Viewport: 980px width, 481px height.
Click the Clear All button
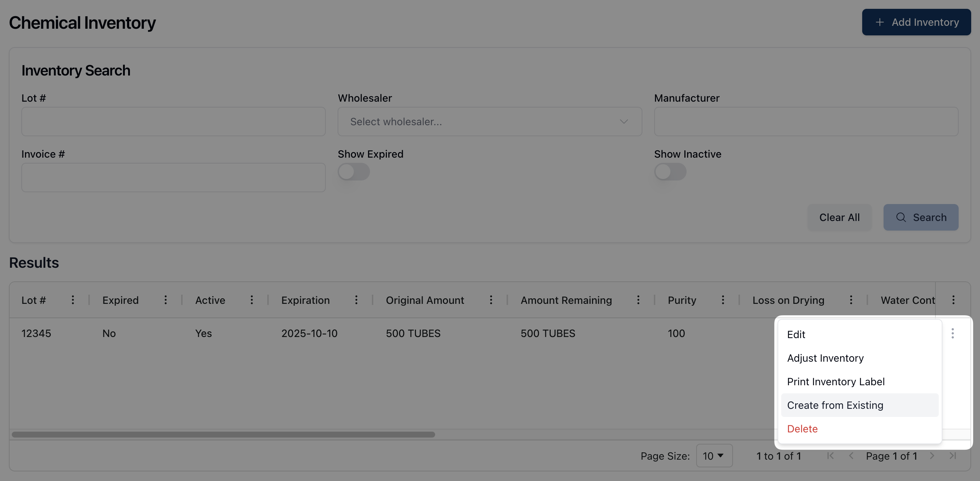(x=839, y=217)
